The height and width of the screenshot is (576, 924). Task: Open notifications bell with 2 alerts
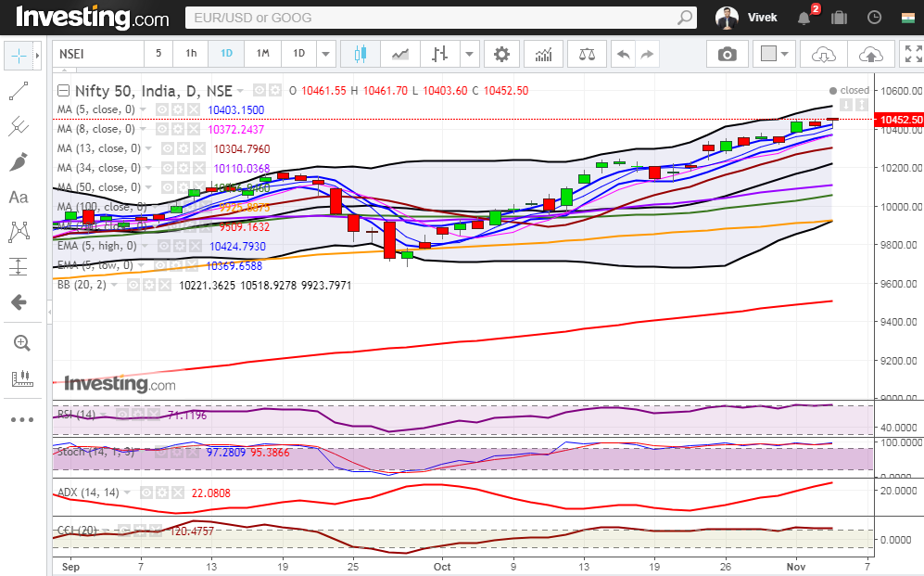click(x=804, y=18)
